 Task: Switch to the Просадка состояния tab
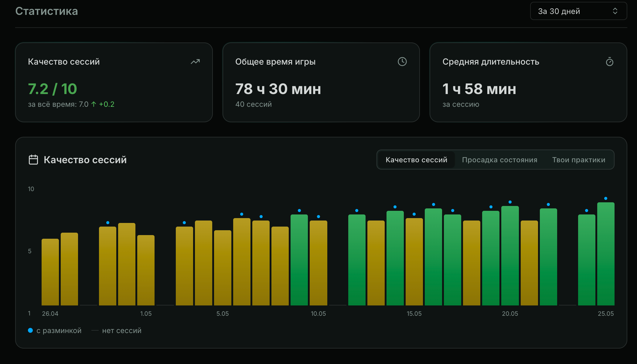[499, 160]
